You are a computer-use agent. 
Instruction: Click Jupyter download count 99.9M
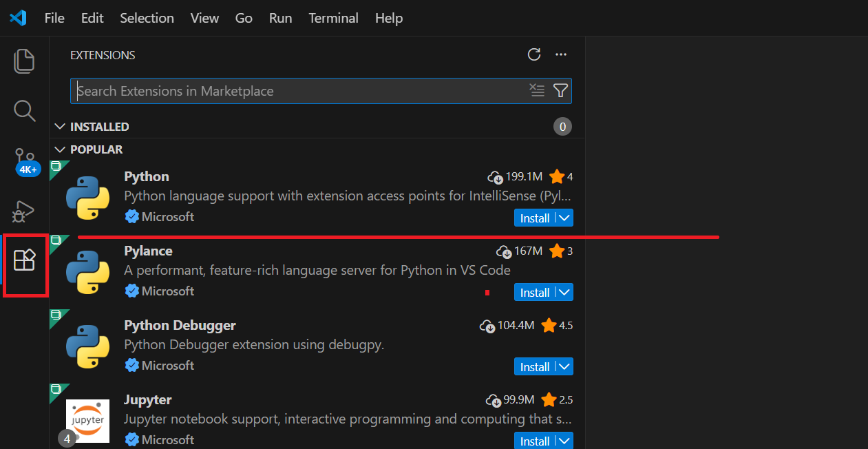pyautogui.click(x=510, y=399)
